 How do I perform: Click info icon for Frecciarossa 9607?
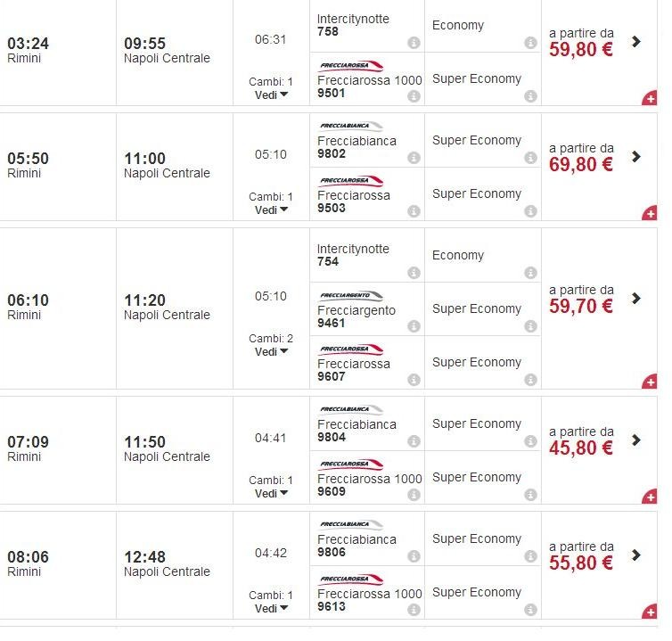click(414, 380)
